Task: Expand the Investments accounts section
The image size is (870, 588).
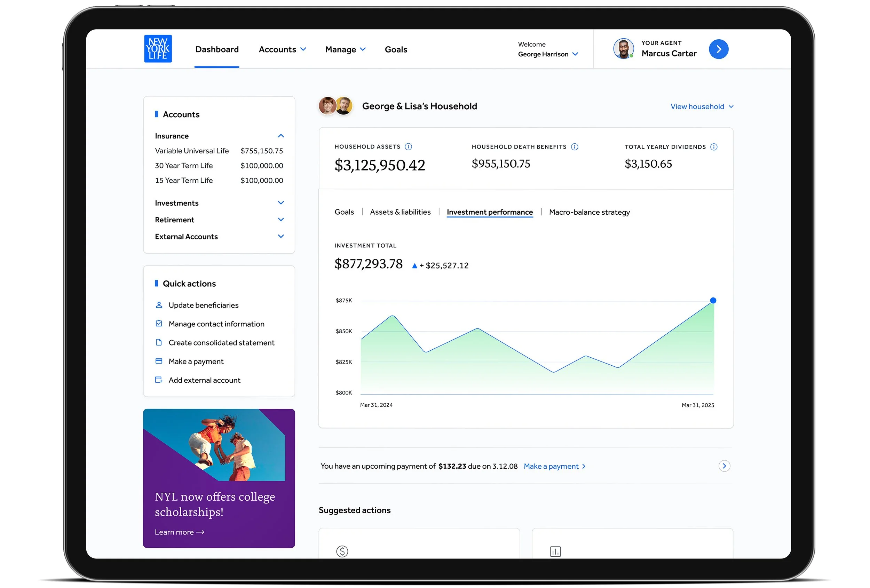Action: point(281,203)
